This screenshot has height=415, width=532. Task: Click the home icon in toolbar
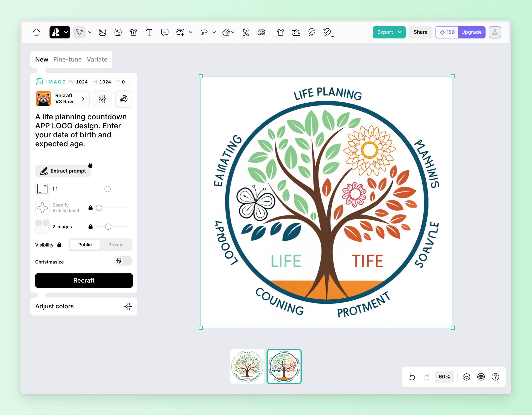click(37, 32)
